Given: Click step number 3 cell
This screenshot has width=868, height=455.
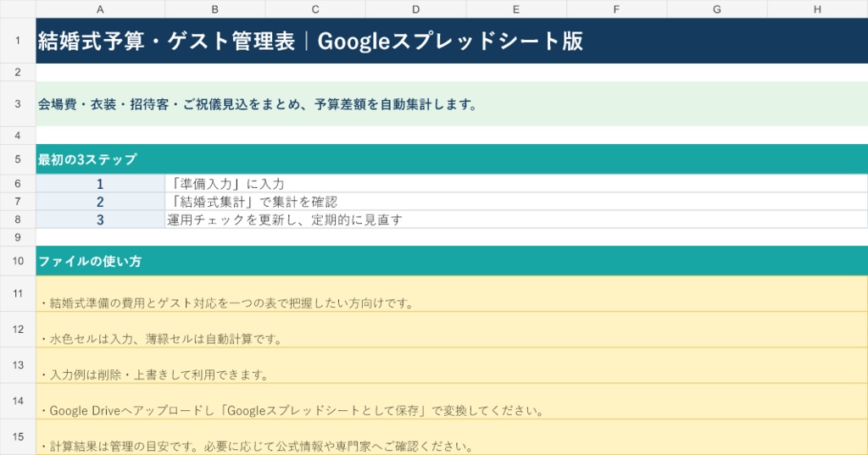Looking at the screenshot, I should tap(100, 219).
